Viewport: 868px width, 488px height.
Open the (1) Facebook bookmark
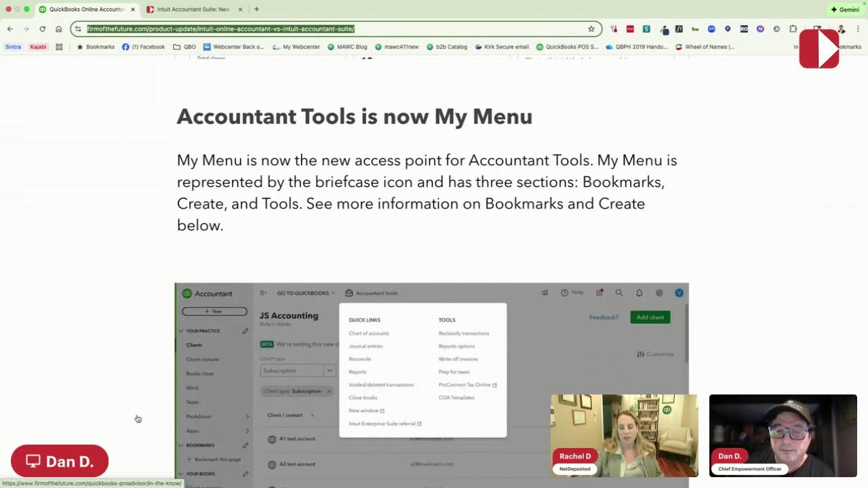[144, 47]
